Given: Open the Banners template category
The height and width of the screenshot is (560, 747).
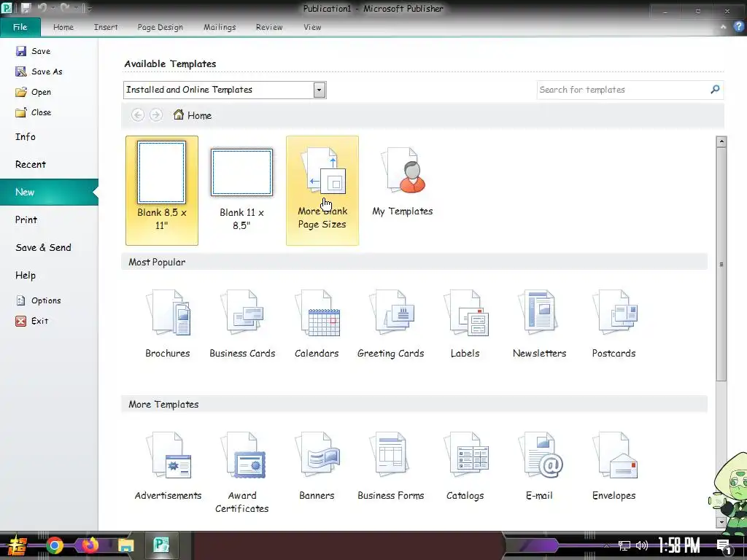Looking at the screenshot, I should tap(317, 466).
